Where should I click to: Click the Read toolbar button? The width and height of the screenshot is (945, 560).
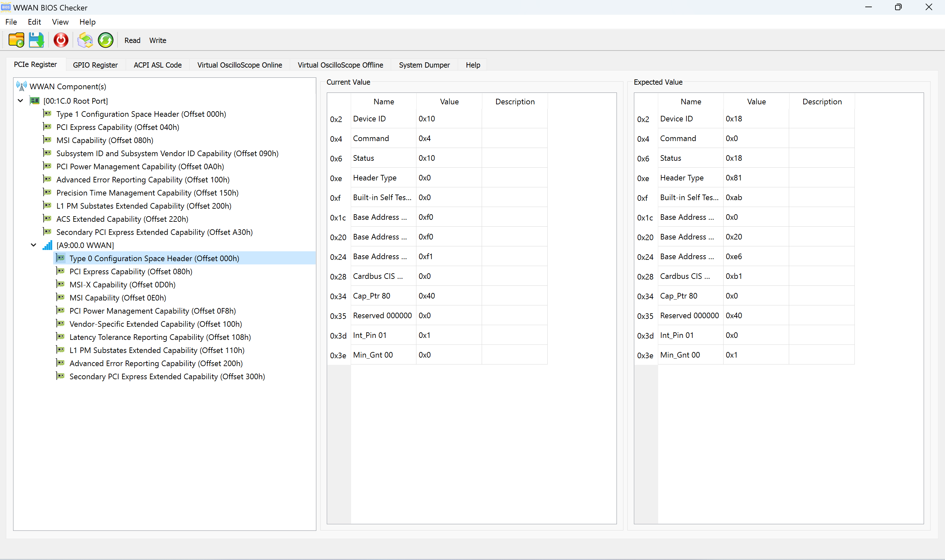[133, 40]
